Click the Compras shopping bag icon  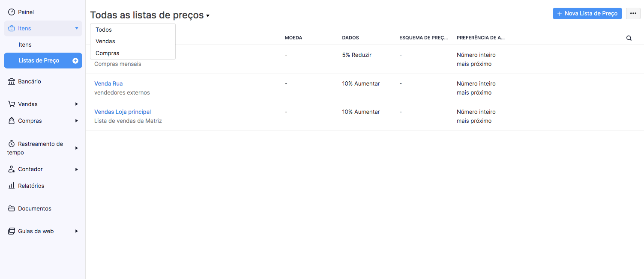(x=12, y=121)
